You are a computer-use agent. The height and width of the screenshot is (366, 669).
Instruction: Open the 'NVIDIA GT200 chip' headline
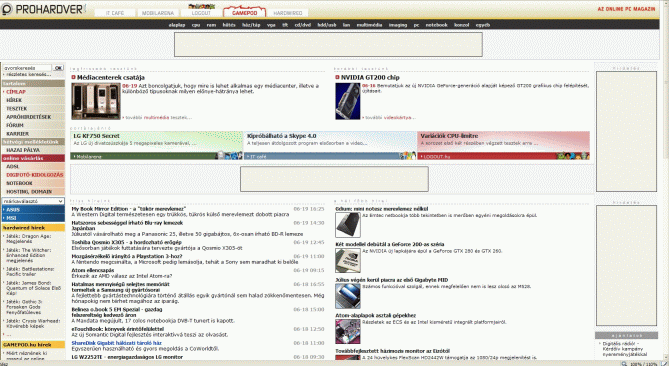click(x=370, y=78)
